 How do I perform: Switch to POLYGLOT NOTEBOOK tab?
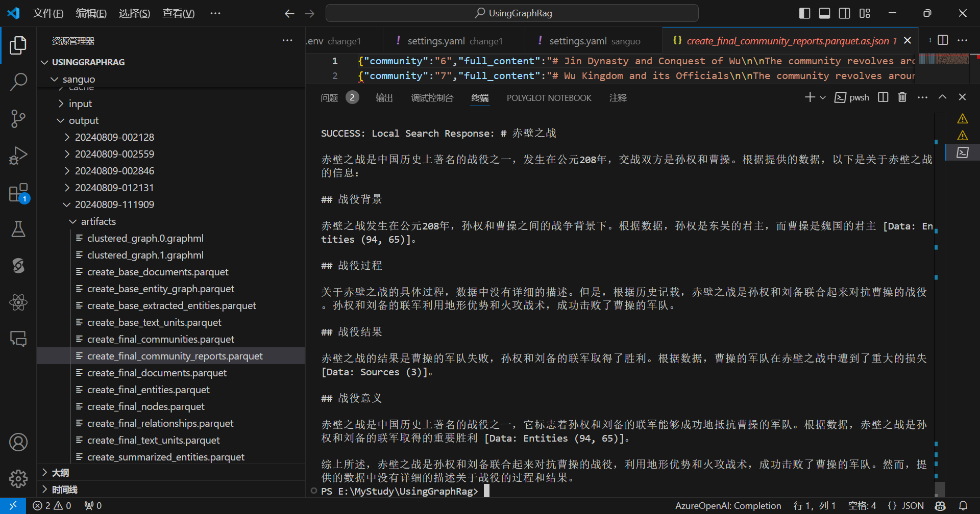click(549, 97)
